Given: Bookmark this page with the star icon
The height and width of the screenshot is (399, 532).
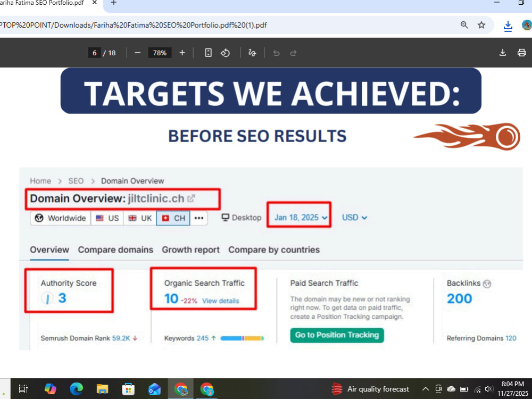Looking at the screenshot, I should pos(481,25).
